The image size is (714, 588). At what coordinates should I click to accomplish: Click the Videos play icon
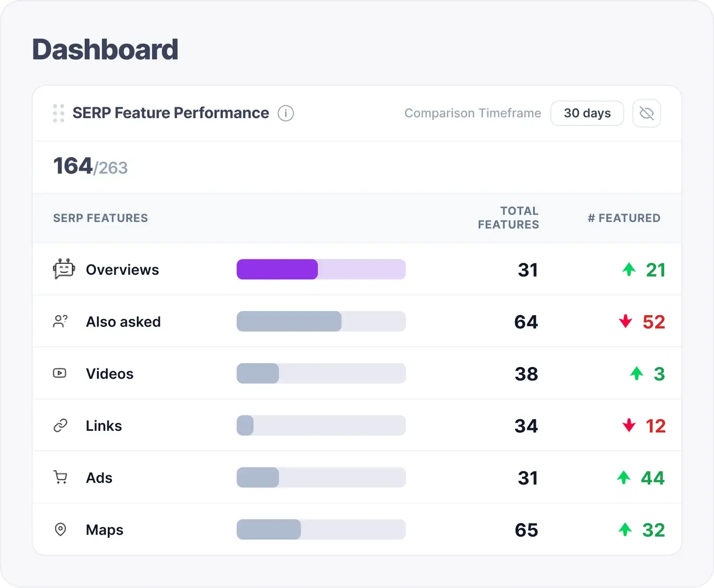point(60,373)
